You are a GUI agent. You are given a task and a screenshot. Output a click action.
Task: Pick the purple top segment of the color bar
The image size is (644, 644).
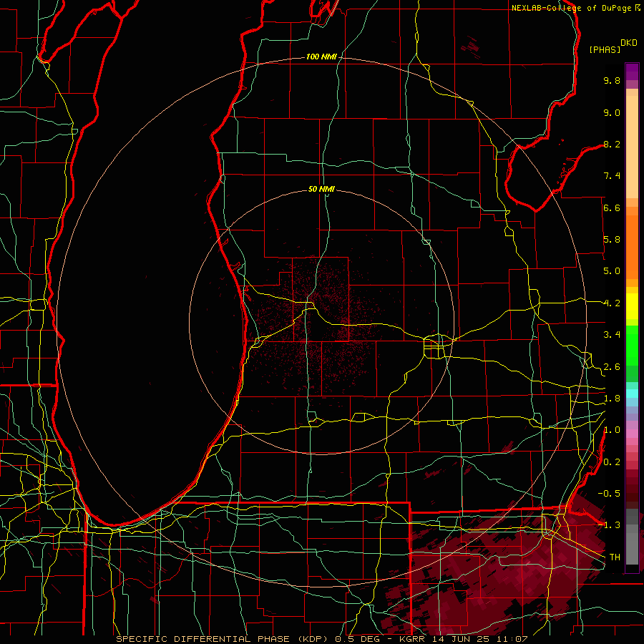tap(632, 72)
